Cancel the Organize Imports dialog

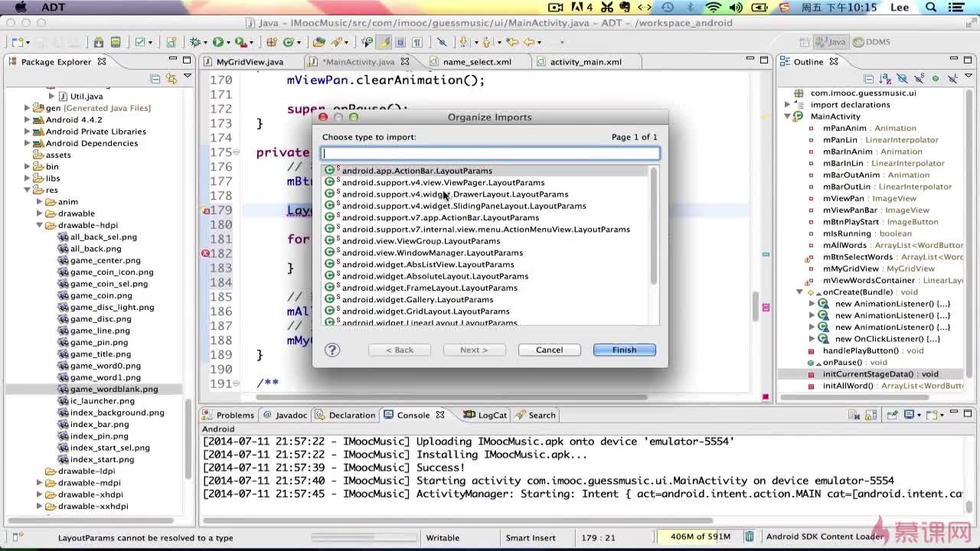(x=549, y=350)
